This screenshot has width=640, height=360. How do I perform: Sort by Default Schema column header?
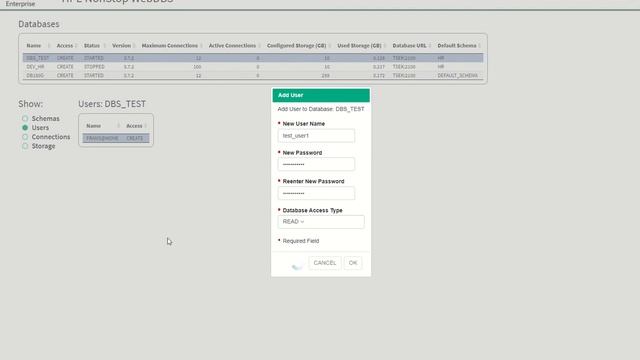[x=457, y=46]
